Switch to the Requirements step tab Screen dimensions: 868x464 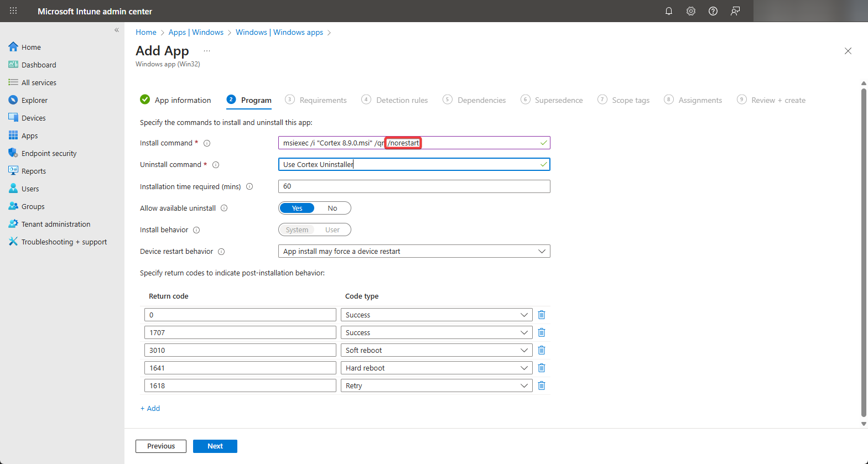(x=323, y=100)
